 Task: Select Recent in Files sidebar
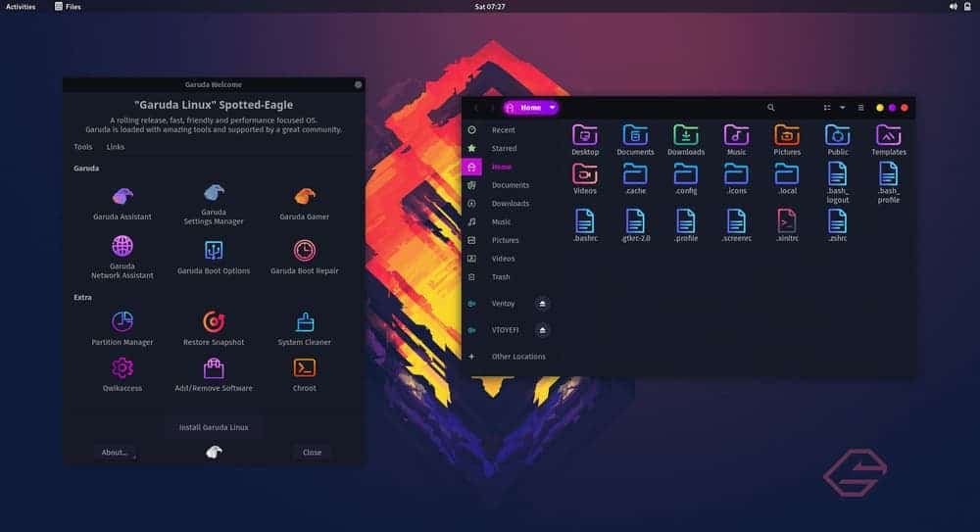coord(510,130)
